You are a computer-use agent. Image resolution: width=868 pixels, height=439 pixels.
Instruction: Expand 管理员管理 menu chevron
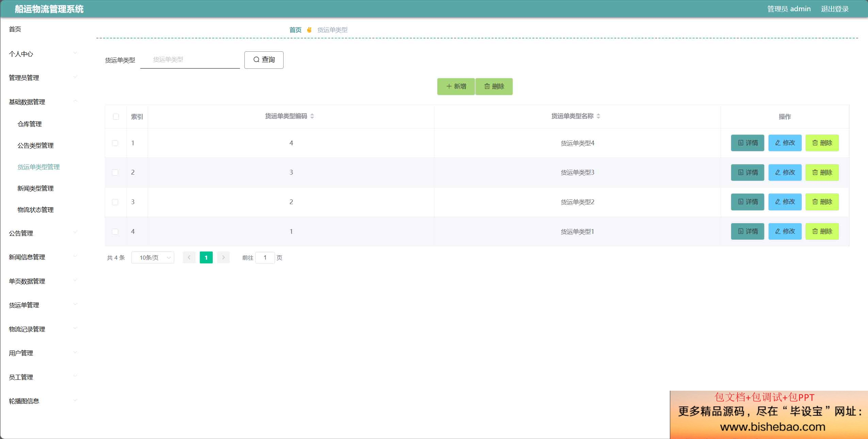click(75, 77)
